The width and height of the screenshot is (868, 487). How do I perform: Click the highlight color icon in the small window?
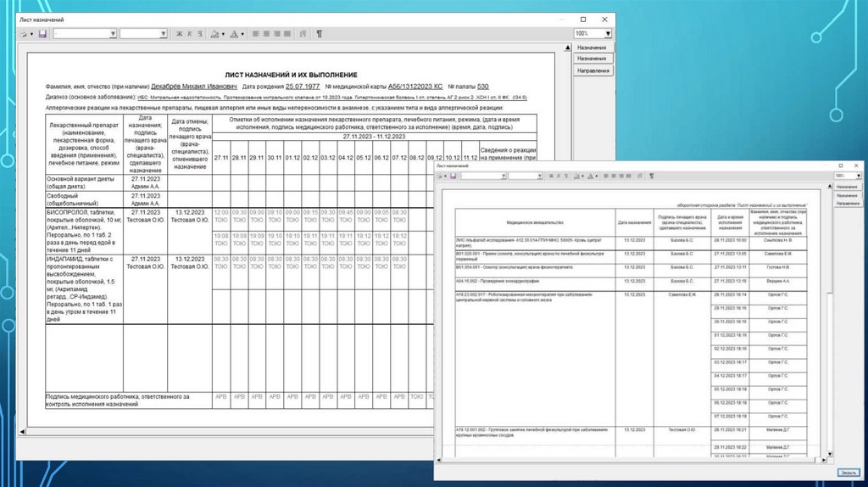[576, 176]
